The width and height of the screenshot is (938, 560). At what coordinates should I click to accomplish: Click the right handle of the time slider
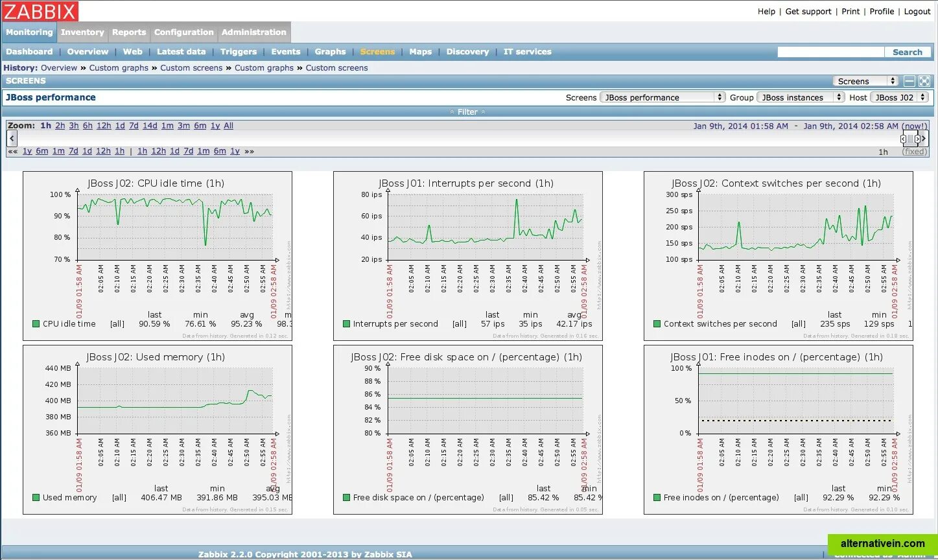(x=917, y=139)
